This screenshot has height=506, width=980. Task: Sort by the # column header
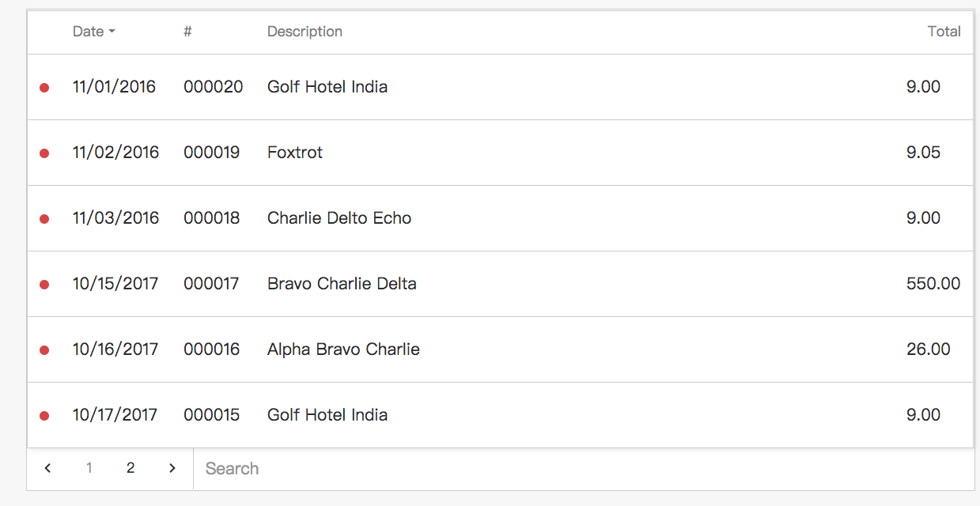187,32
